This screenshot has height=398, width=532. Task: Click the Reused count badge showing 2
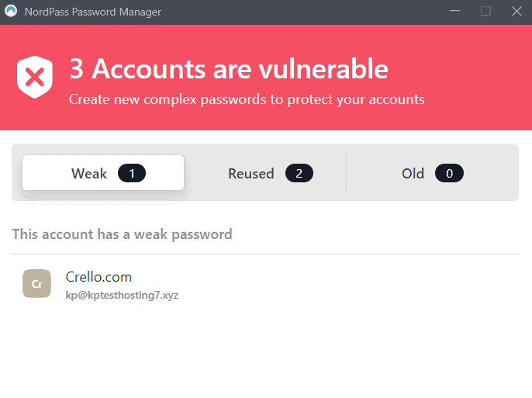[x=299, y=173]
